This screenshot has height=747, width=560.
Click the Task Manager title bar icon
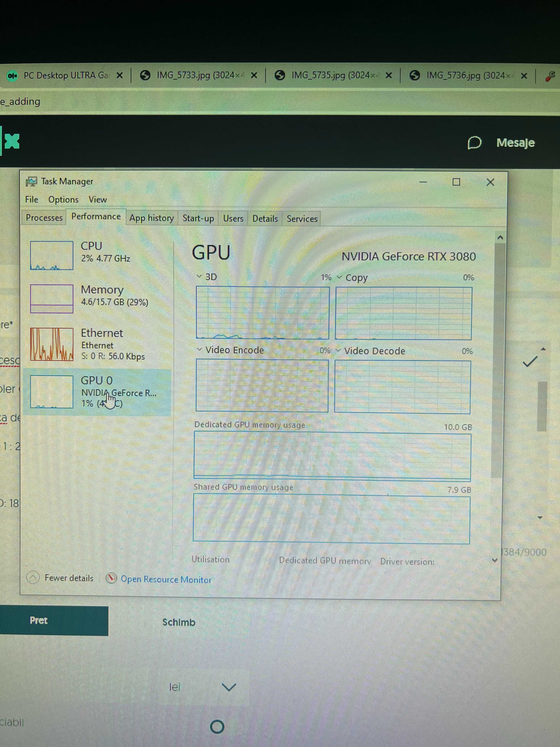tap(31, 182)
